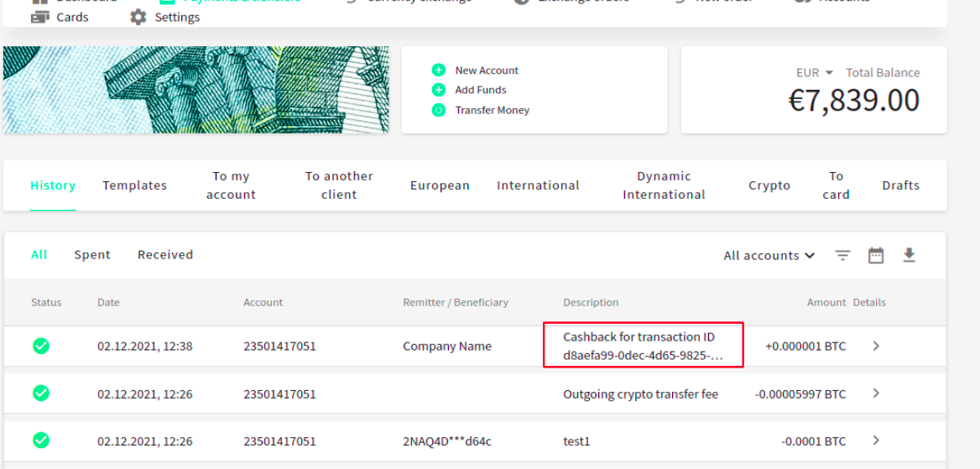Open the All accounts dropdown
The image size is (980, 469).
click(769, 256)
